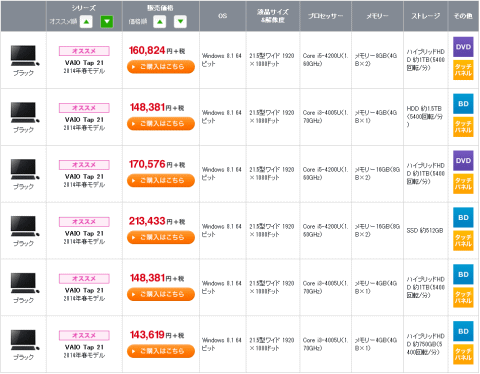Sort by price descending arrow
This screenshot has height=374, width=480.
pyautogui.click(x=180, y=22)
